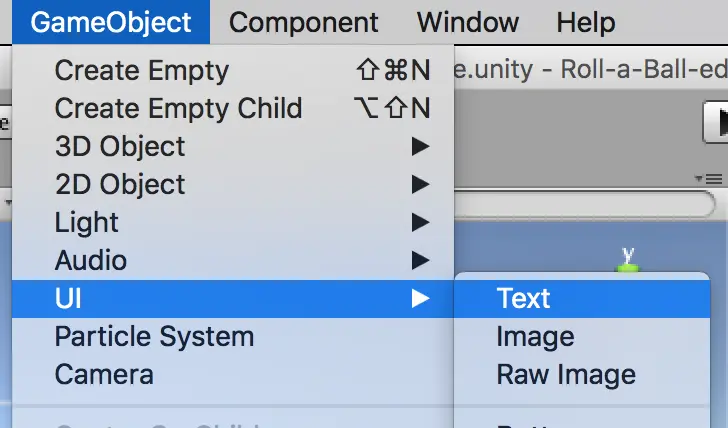The image size is (728, 428).
Task: Choose Camera from GameObject menu
Action: click(x=233, y=375)
